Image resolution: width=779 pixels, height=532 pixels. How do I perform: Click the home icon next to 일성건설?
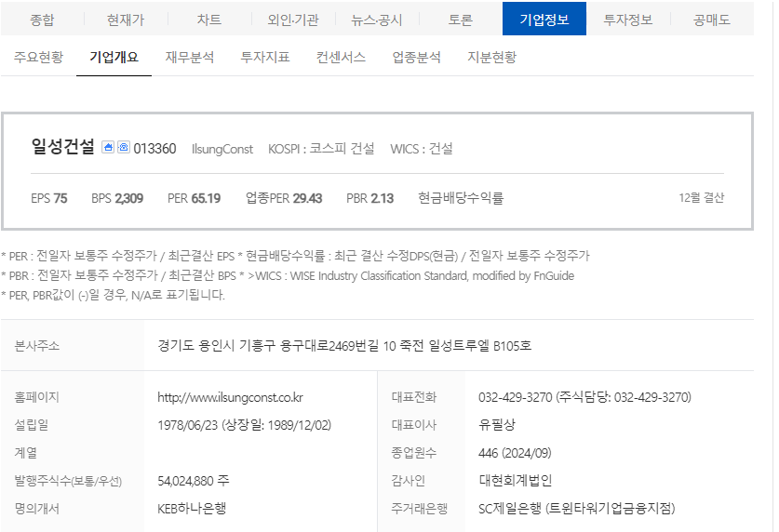[108, 147]
